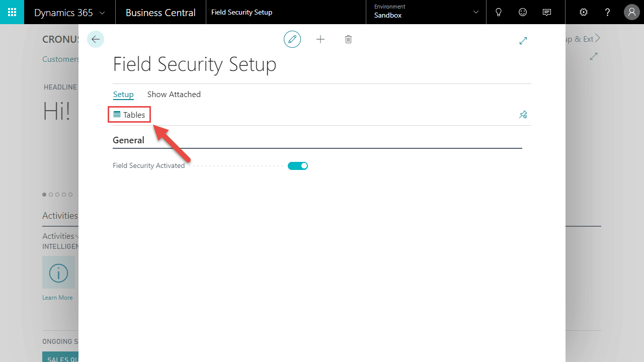
Task: Go back with the arrow button
Action: pos(96,39)
